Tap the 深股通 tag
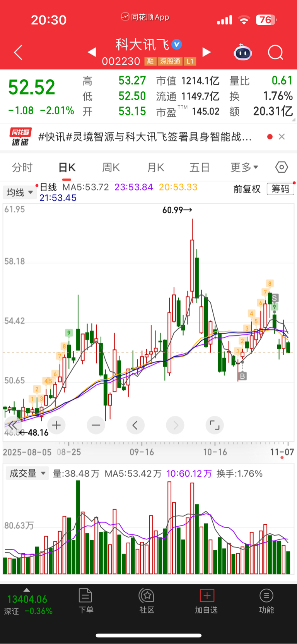This screenshot has height=644, width=297. (x=170, y=61)
